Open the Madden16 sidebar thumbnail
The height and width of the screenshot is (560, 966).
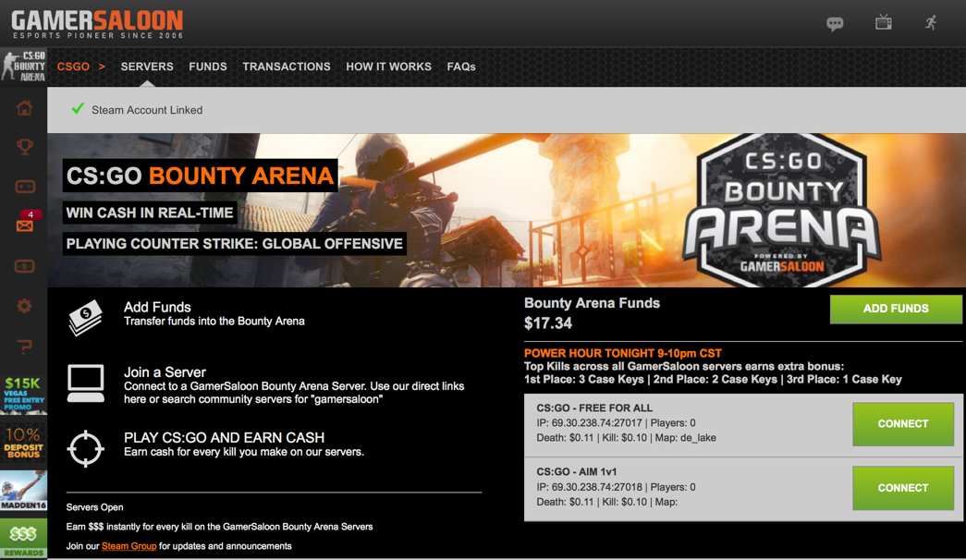pyautogui.click(x=24, y=491)
